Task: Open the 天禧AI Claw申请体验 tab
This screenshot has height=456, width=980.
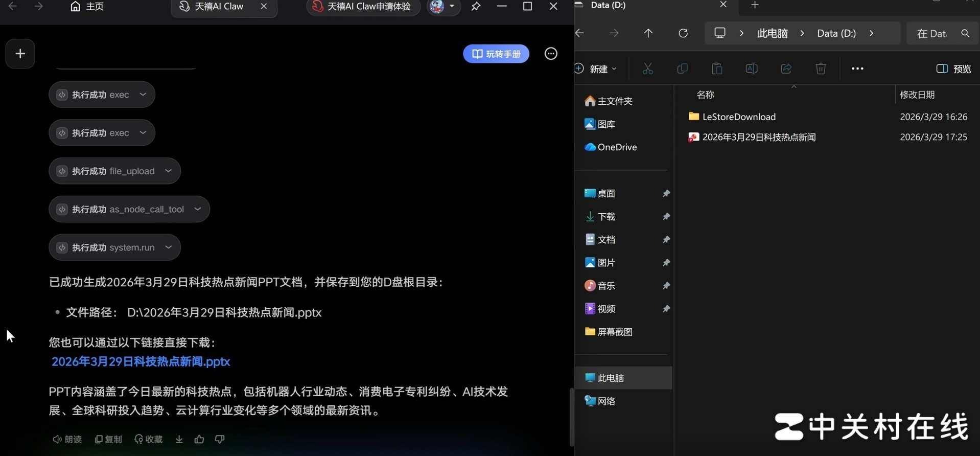Action: (363, 7)
